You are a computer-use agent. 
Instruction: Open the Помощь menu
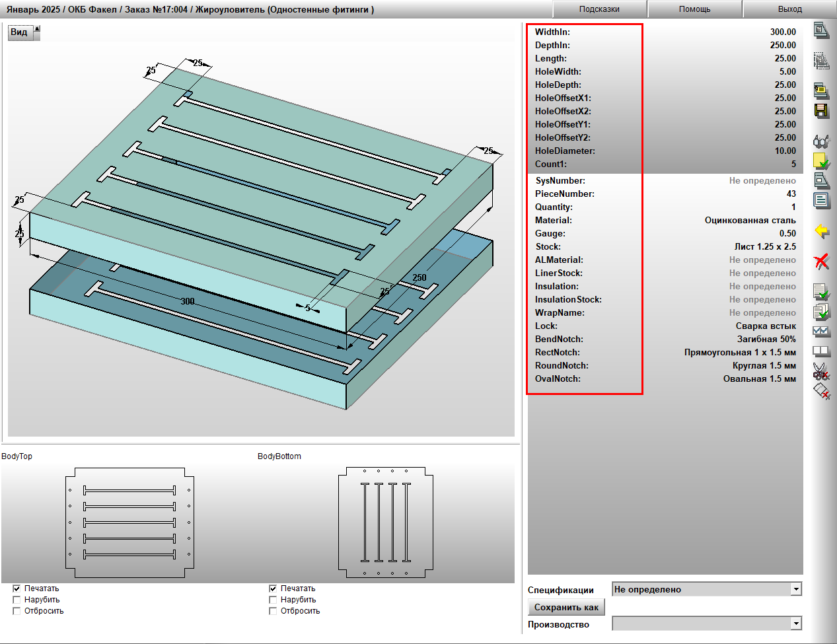tap(695, 9)
